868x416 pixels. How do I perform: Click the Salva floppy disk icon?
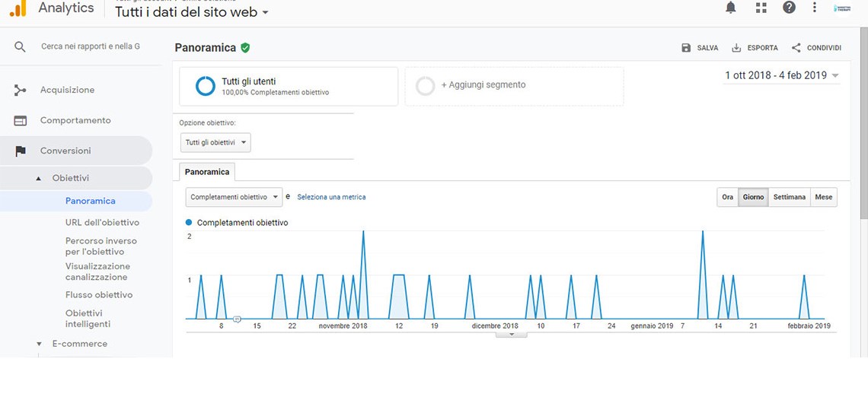point(687,48)
